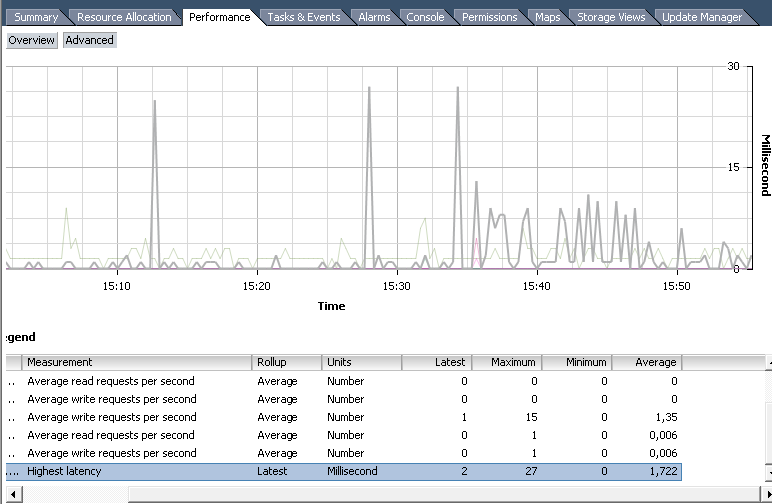
Task: Sort legend by Measurement column header
Action: point(138,362)
